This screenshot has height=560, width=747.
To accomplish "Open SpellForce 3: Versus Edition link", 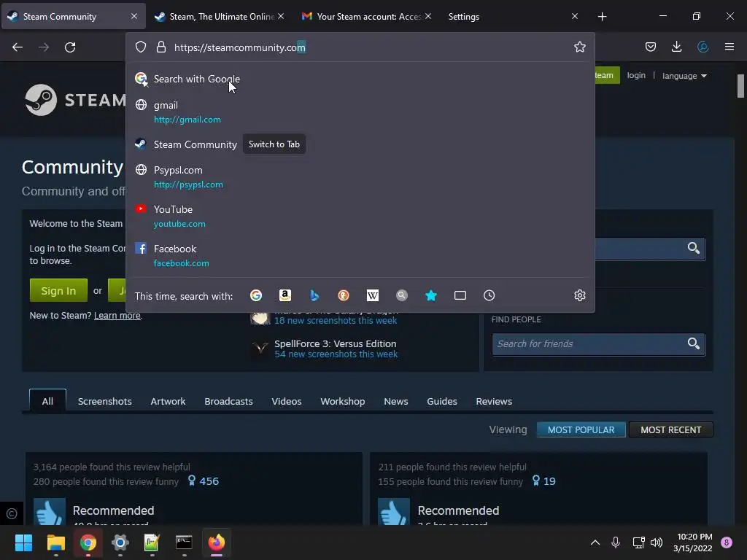I will click(335, 343).
